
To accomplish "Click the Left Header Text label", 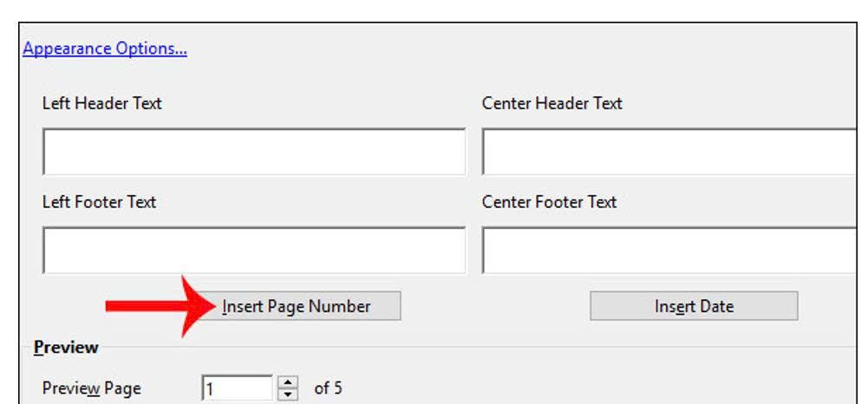I will [x=101, y=103].
